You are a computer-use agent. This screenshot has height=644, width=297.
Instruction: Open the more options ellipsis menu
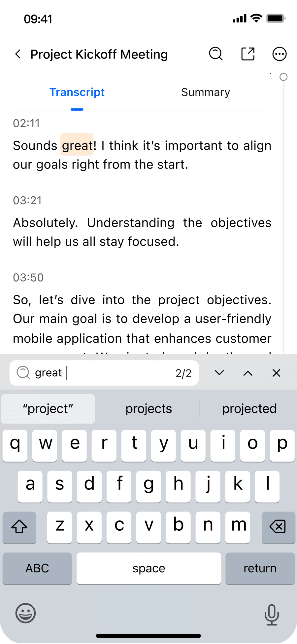tap(279, 54)
